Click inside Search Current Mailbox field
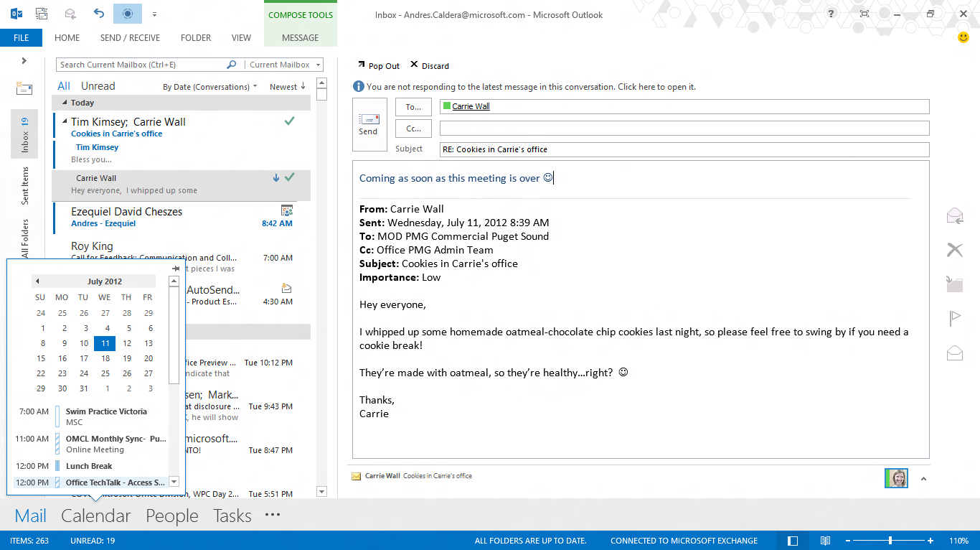The width and height of the screenshot is (980, 550). (141, 65)
